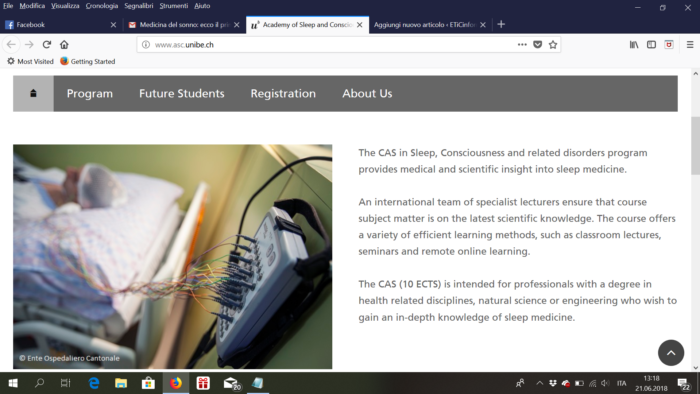Open the Program menu item
Image resolution: width=700 pixels, height=394 pixels.
click(x=90, y=93)
